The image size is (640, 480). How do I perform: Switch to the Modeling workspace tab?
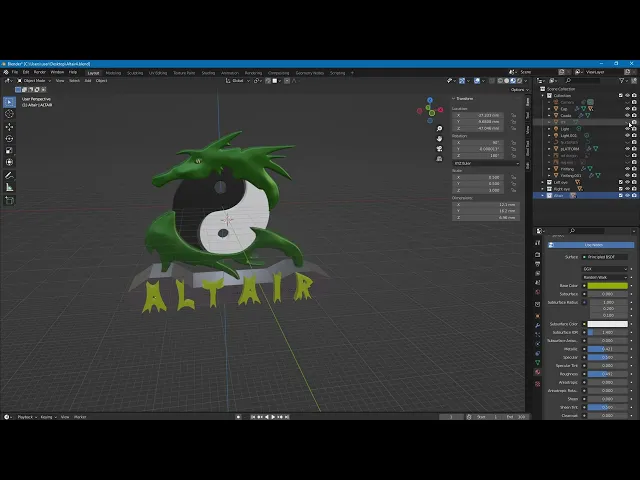[x=113, y=73]
